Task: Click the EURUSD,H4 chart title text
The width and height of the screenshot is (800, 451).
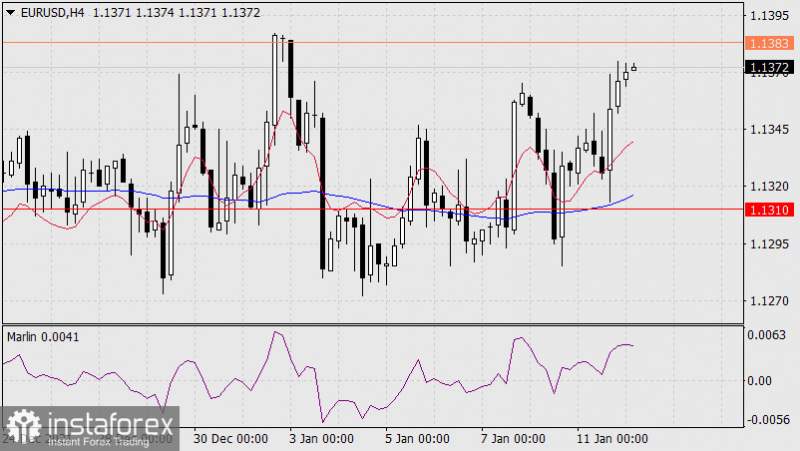Action: point(53,13)
